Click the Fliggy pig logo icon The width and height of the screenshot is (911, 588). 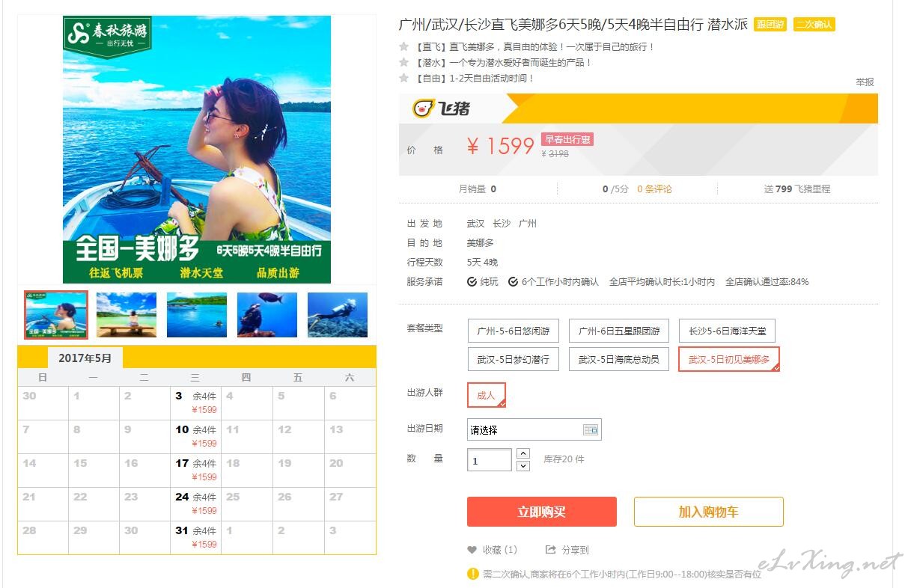pyautogui.click(x=424, y=108)
